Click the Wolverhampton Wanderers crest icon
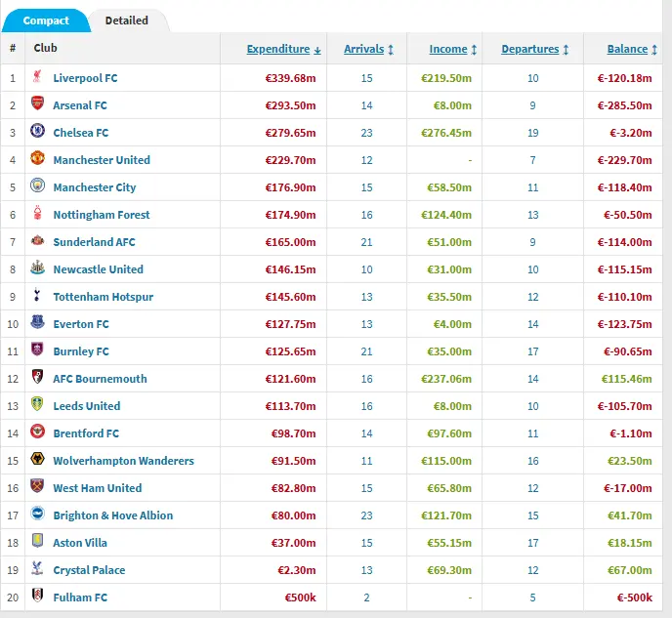This screenshot has width=672, height=618. point(37,460)
